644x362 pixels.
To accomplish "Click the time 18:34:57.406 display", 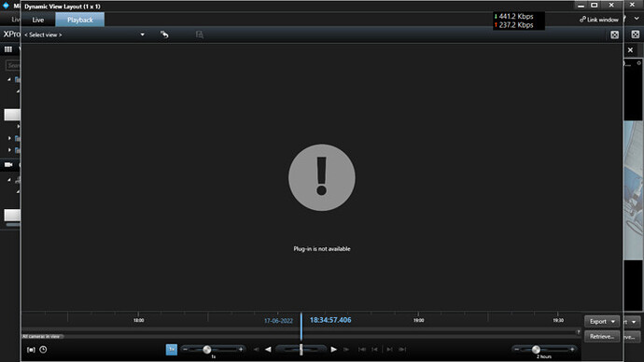I will (330, 320).
